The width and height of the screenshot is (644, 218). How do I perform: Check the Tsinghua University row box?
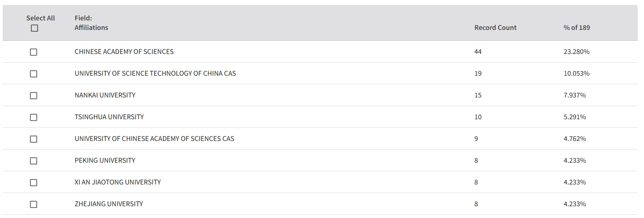tap(34, 117)
